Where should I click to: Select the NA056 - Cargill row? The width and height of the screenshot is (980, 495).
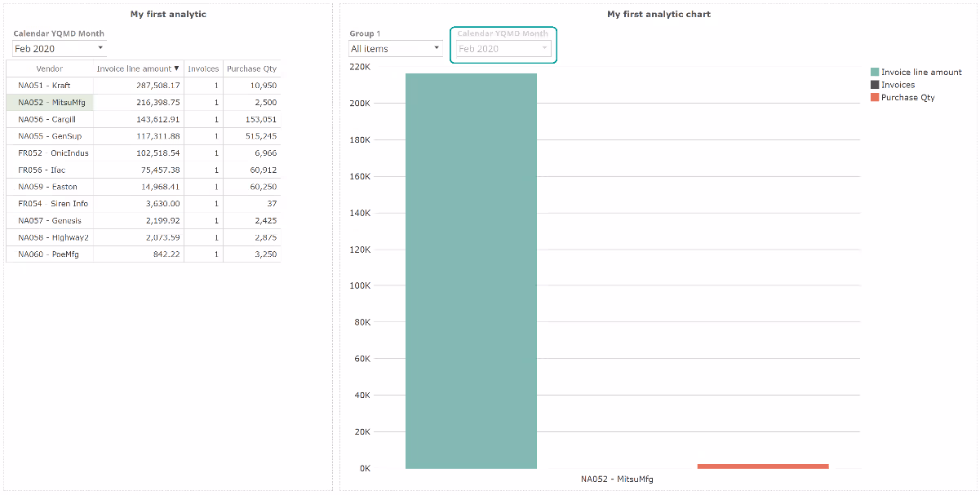click(50, 119)
